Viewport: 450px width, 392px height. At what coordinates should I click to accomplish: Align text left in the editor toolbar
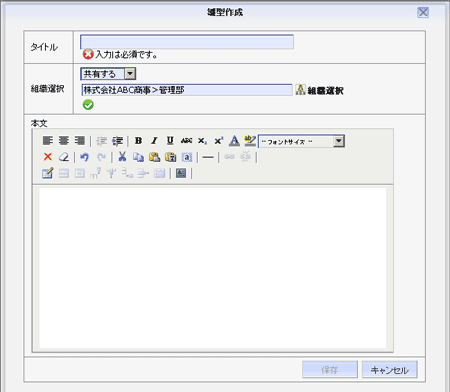[48, 141]
